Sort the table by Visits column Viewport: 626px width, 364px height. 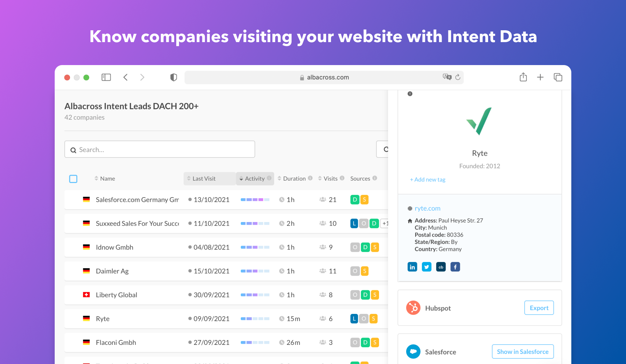coord(328,179)
